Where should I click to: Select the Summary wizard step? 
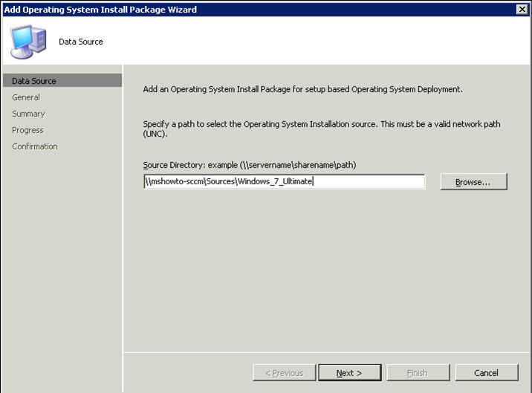pos(28,114)
